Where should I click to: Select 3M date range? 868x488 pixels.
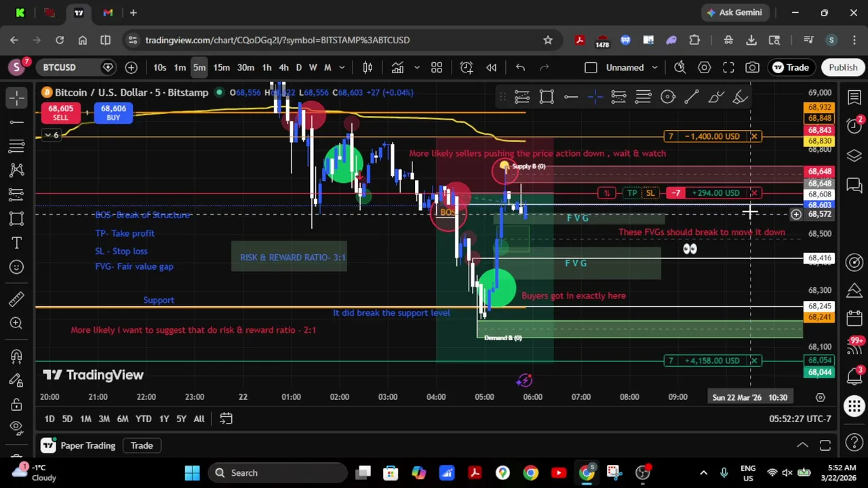[104, 419]
